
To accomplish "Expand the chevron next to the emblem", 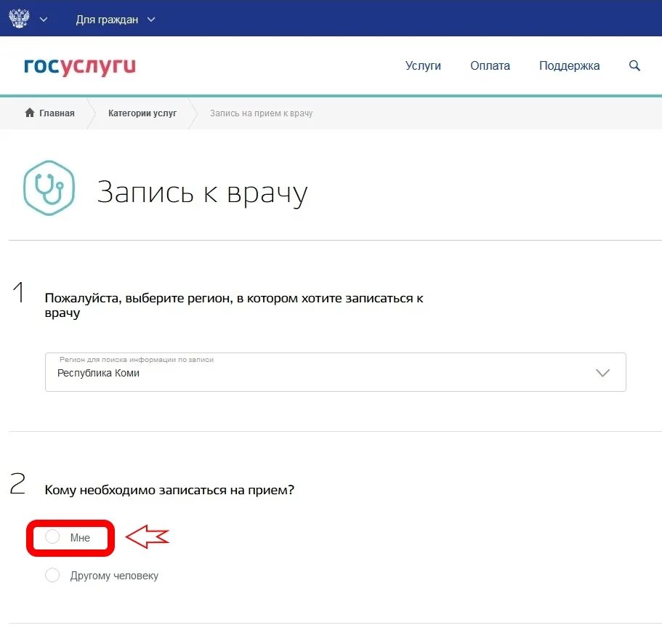I will [44, 20].
